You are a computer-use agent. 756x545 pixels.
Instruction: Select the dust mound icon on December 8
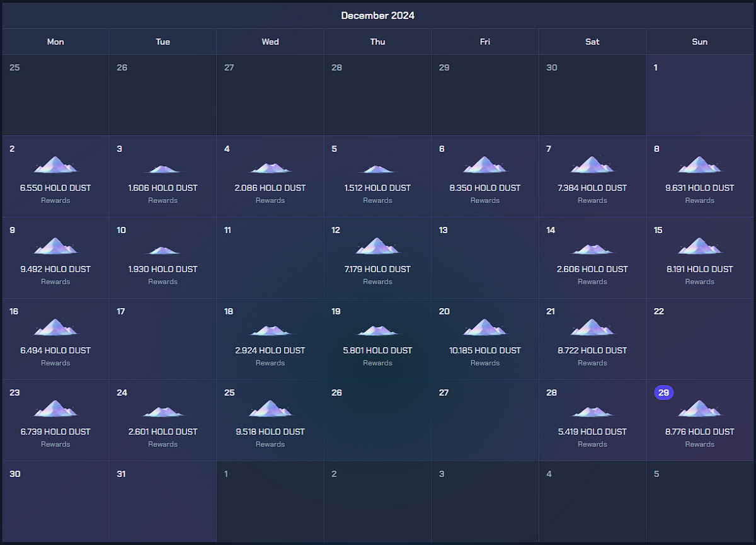(x=700, y=164)
